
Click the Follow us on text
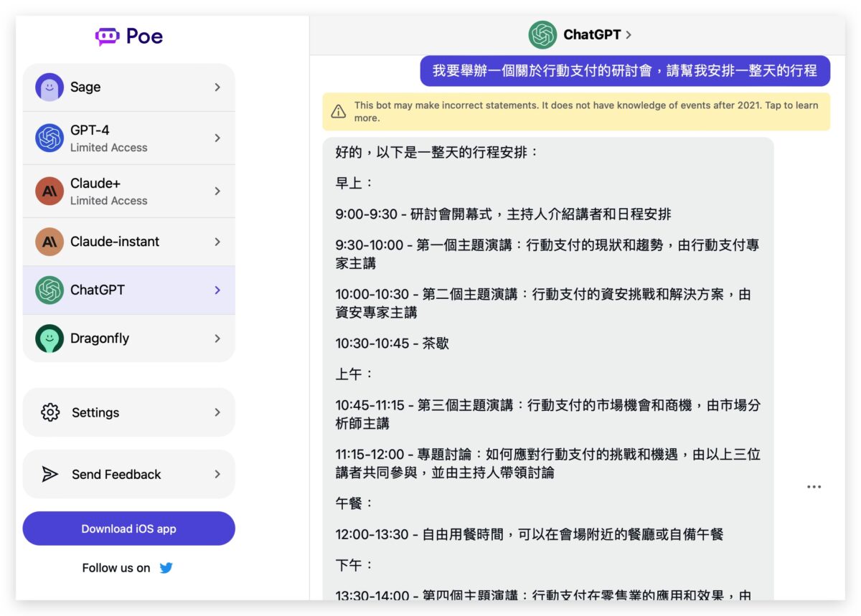116,568
